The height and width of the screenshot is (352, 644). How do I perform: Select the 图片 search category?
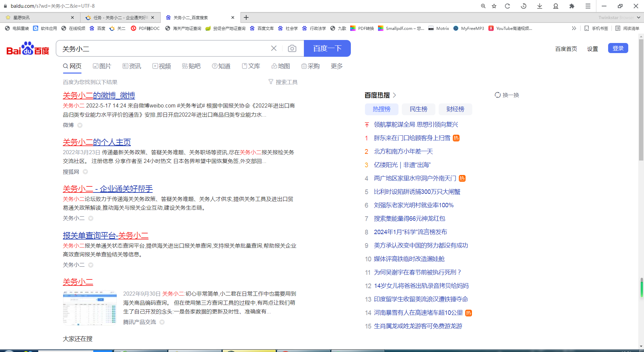(102, 66)
